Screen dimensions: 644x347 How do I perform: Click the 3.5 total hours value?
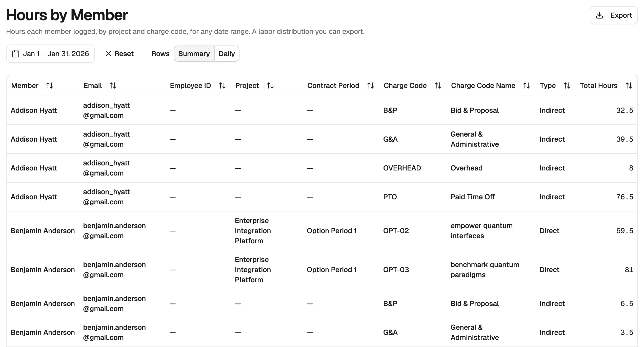tap(627, 332)
